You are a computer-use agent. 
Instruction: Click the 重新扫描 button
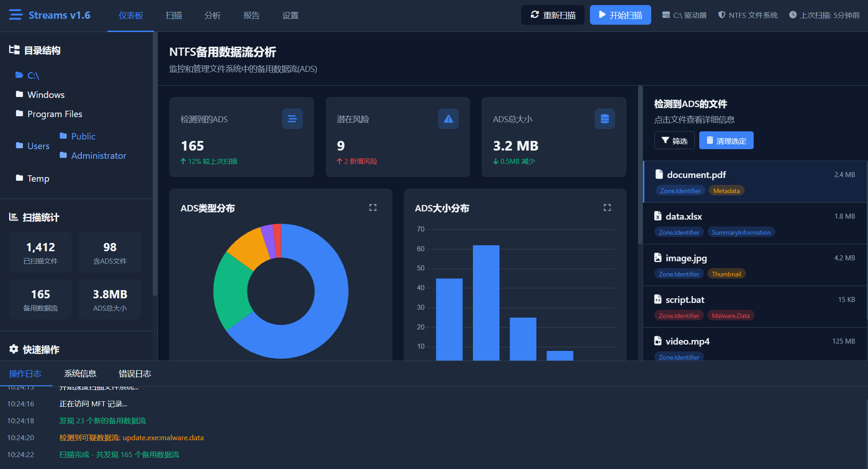[x=553, y=15]
